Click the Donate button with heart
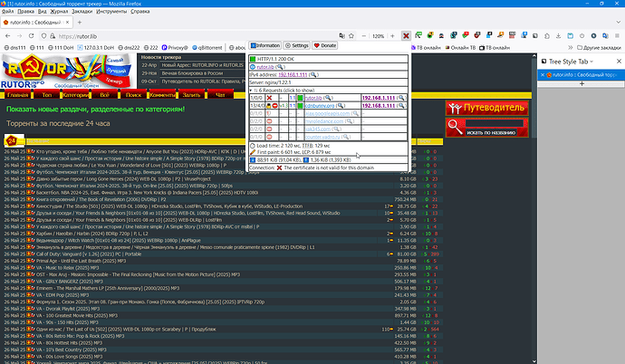 [325, 45]
